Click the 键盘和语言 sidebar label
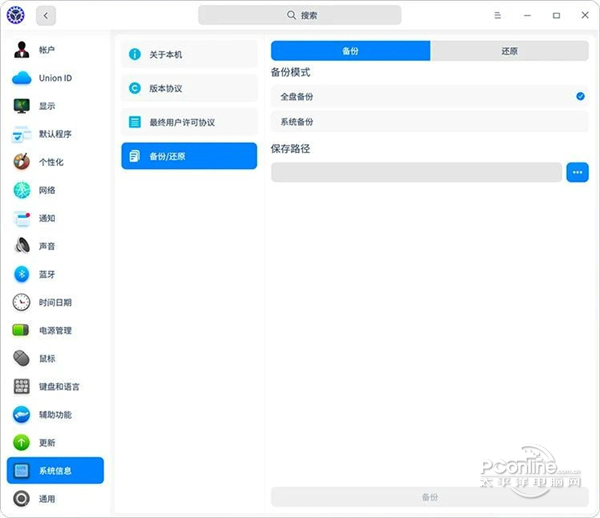The image size is (600, 518). 59,387
